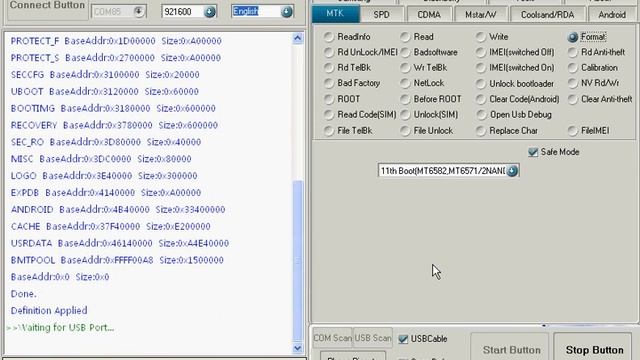Viewport: 640px width, 360px height.
Task: Click the COM Scan button
Action: coord(332,338)
